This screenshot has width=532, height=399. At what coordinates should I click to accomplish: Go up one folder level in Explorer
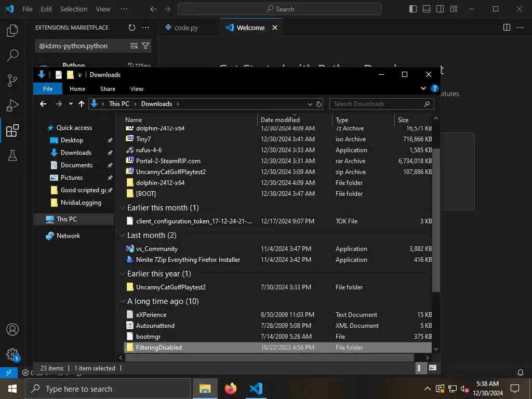(x=82, y=104)
